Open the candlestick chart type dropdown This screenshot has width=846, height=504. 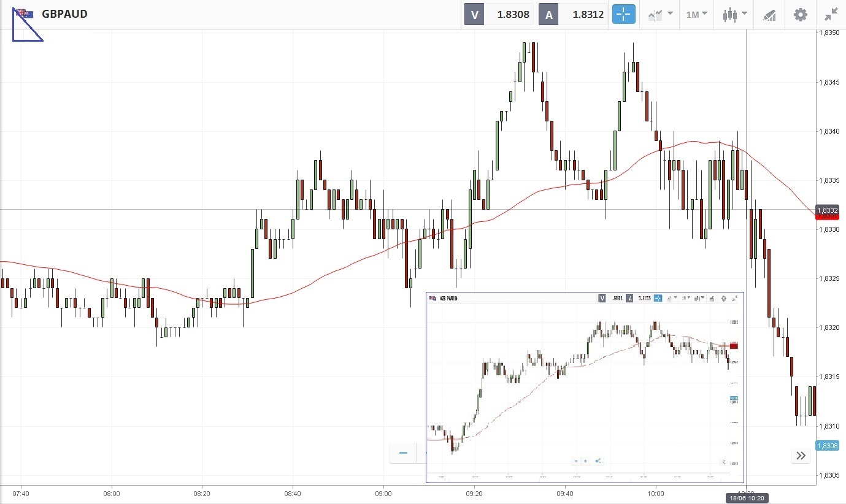click(x=734, y=14)
